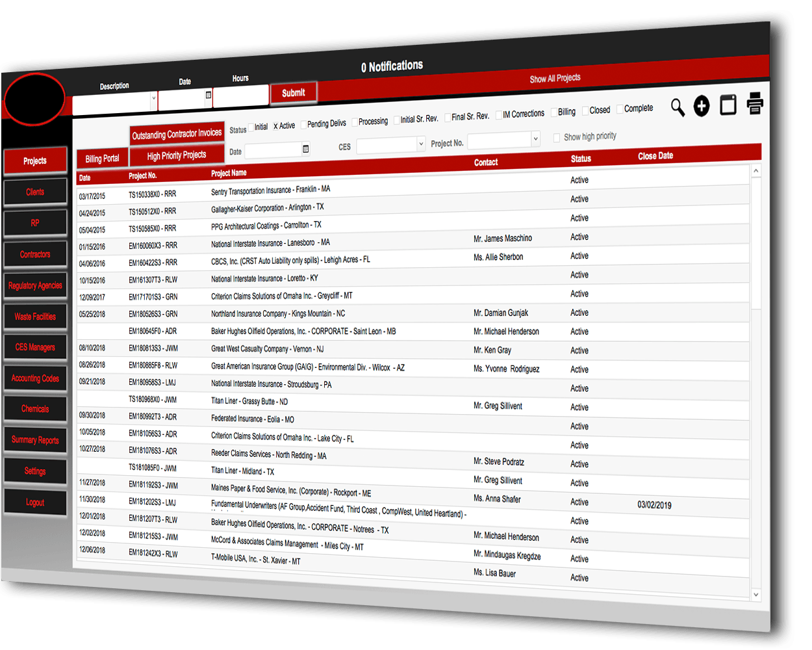Click close date 03/02/2019
The width and height of the screenshot is (812, 650).
654,505
